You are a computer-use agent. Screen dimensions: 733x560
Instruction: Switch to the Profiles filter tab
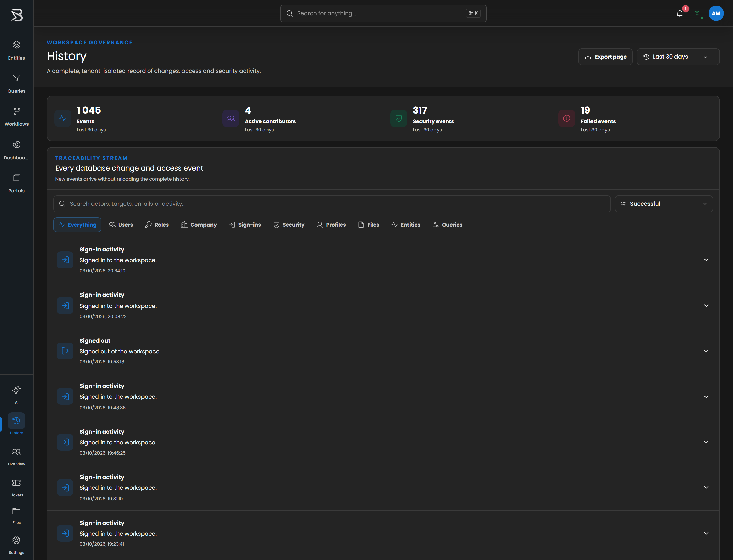click(331, 225)
